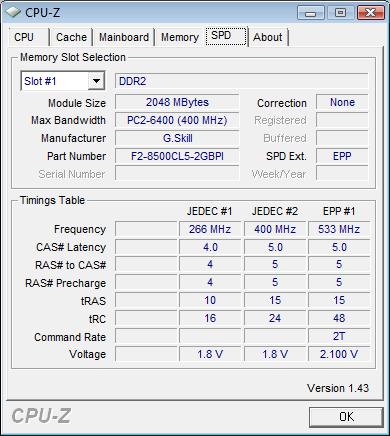Click the Max Bandwidth label
Image resolution: width=390 pixels, height=436 pixels.
pyautogui.click(x=68, y=120)
